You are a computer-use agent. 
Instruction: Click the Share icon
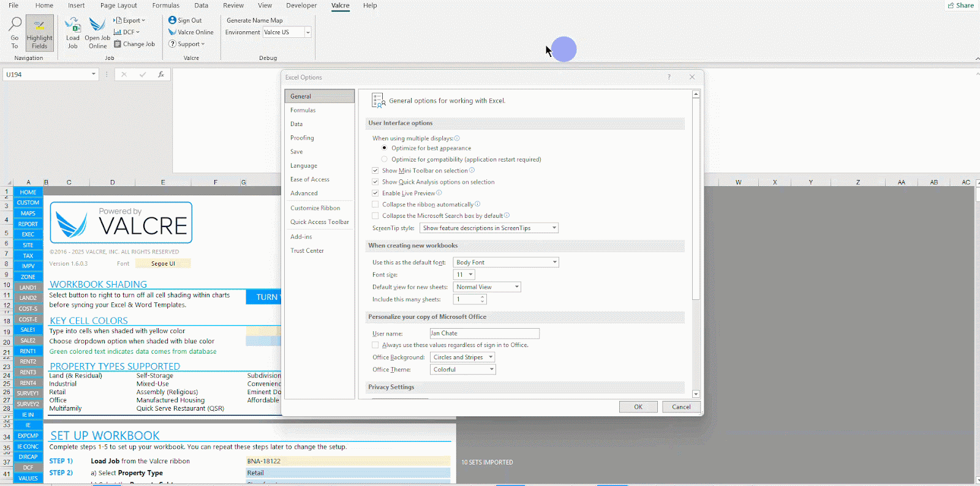pyautogui.click(x=951, y=6)
